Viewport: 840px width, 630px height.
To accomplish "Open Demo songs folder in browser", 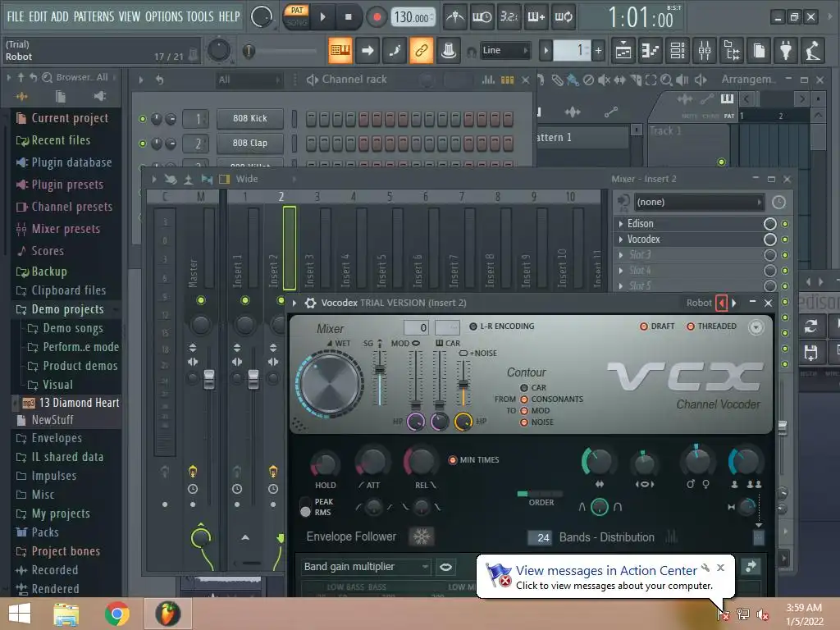I will point(73,328).
